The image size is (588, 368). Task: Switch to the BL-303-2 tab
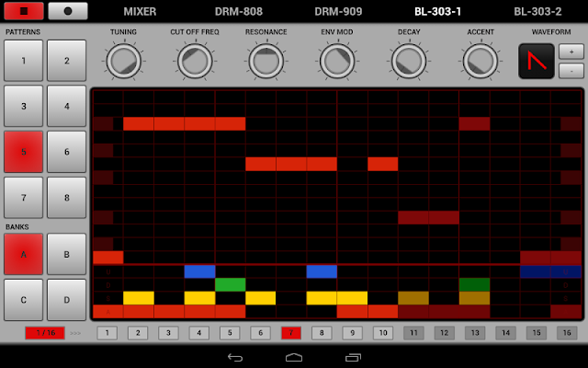pos(537,12)
